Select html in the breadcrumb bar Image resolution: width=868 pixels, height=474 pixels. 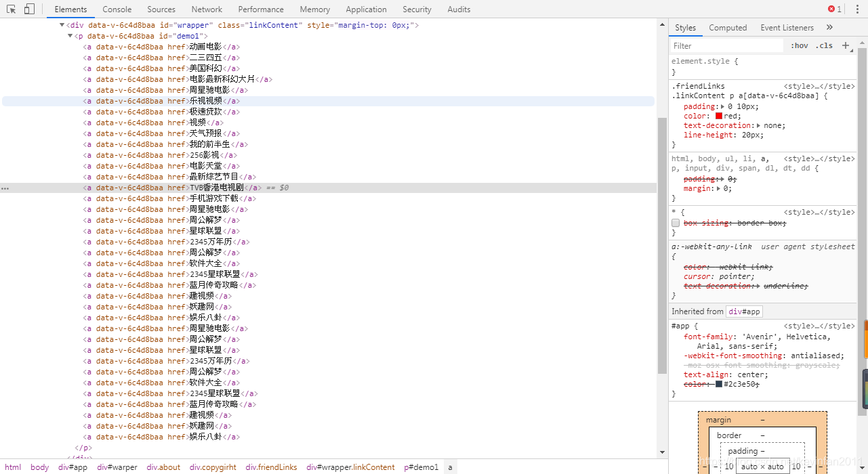coord(13,467)
